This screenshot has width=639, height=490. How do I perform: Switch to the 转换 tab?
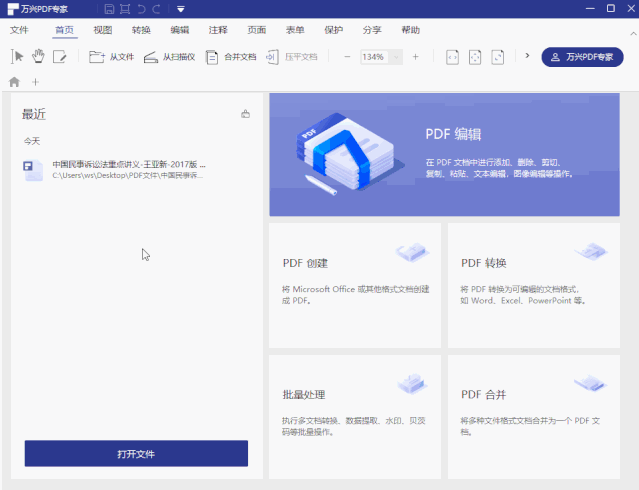141,30
